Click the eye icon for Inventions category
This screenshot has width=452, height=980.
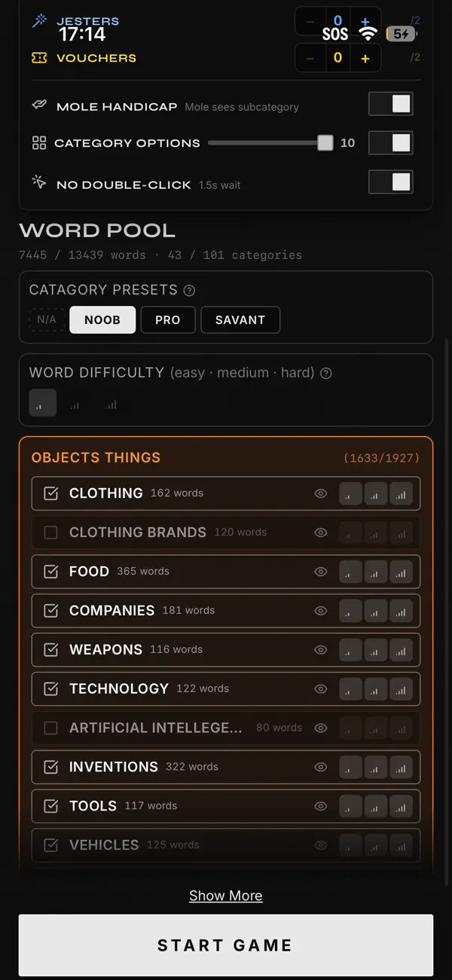(x=321, y=768)
